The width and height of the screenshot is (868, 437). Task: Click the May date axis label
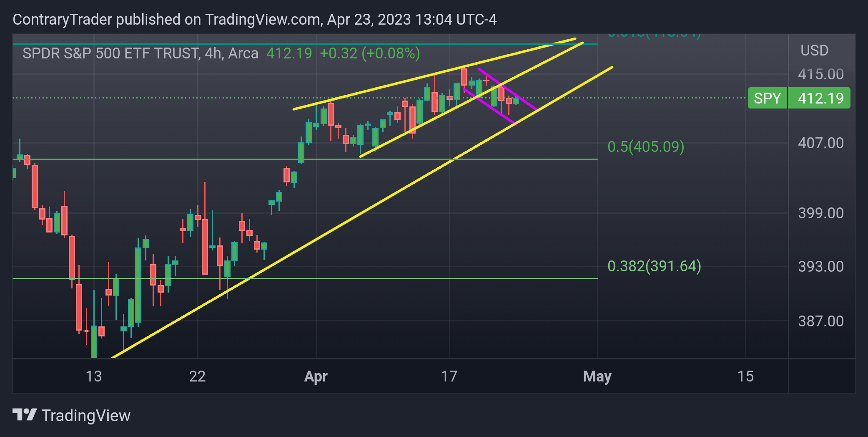[597, 377]
